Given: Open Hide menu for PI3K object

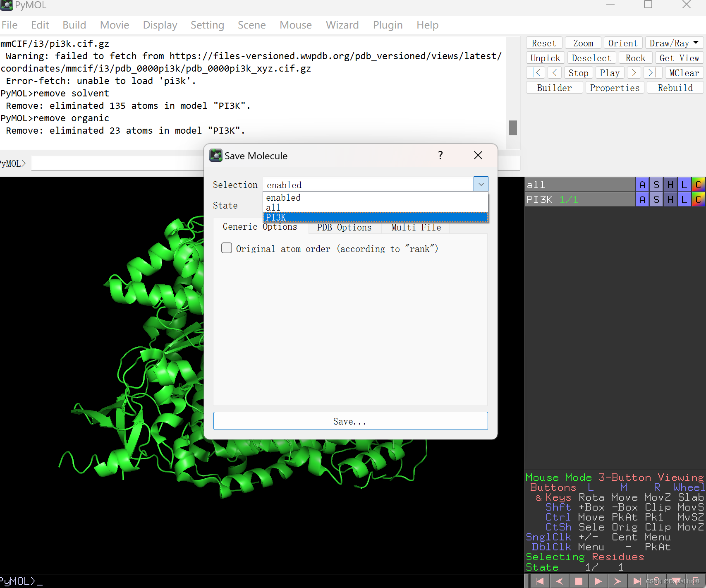Looking at the screenshot, I should pyautogui.click(x=670, y=199).
